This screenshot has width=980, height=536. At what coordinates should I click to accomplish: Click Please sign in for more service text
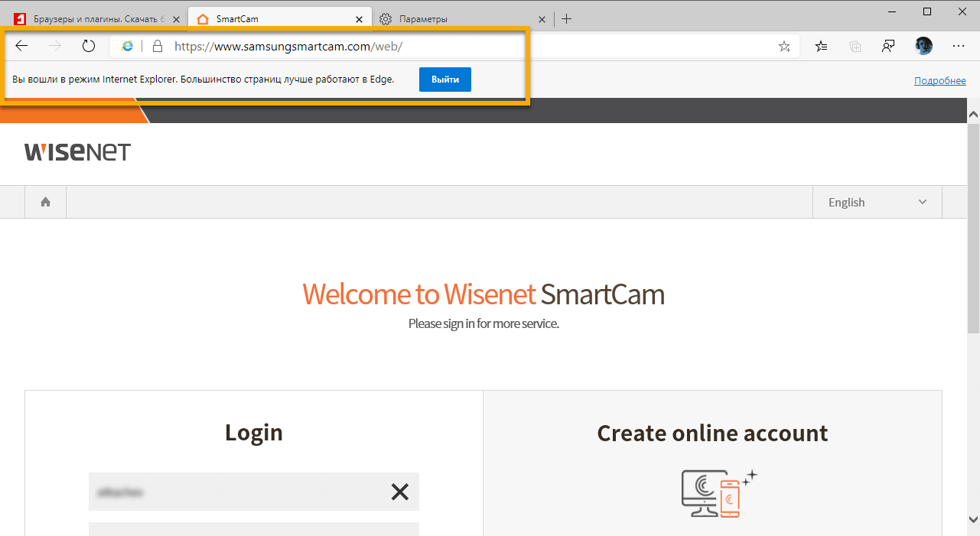pos(483,323)
